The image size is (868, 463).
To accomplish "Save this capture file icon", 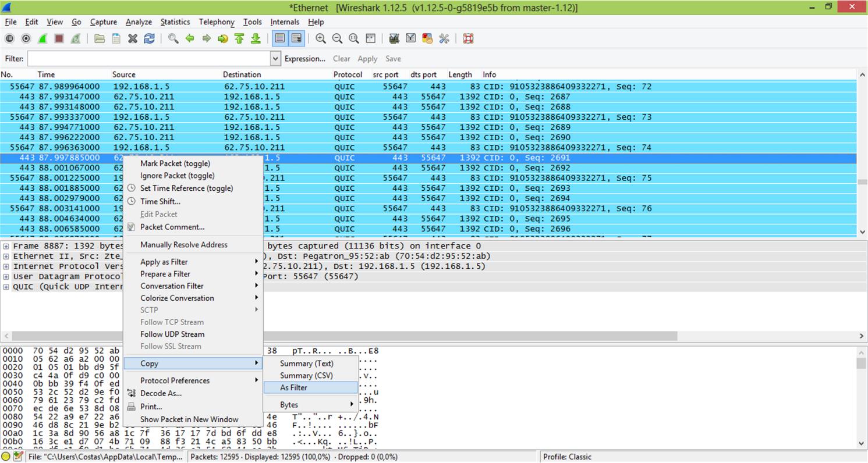I will point(116,38).
